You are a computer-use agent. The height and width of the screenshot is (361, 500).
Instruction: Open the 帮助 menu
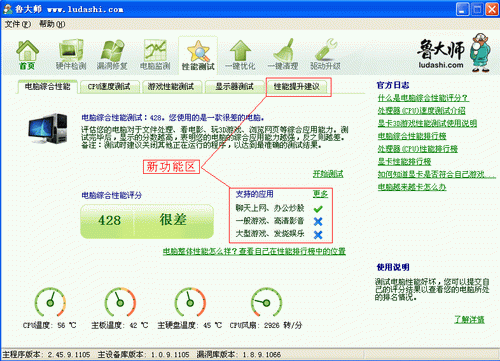pyautogui.click(x=52, y=24)
